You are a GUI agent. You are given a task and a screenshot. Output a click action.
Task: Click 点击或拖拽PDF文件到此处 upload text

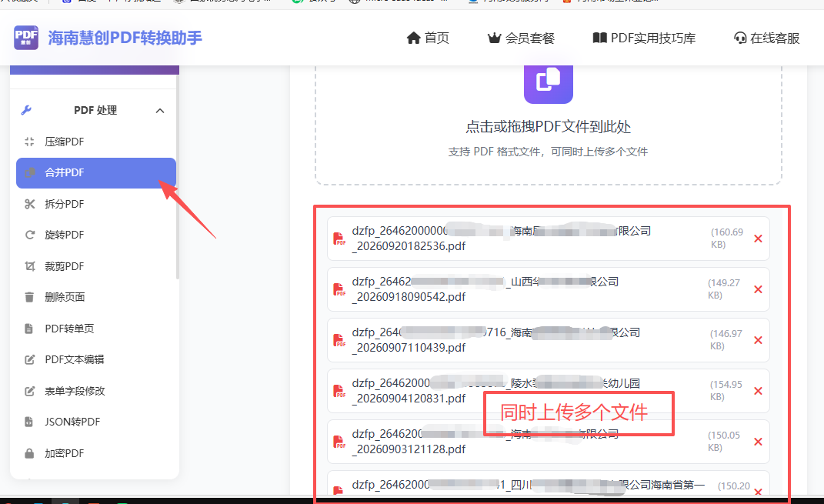(548, 127)
